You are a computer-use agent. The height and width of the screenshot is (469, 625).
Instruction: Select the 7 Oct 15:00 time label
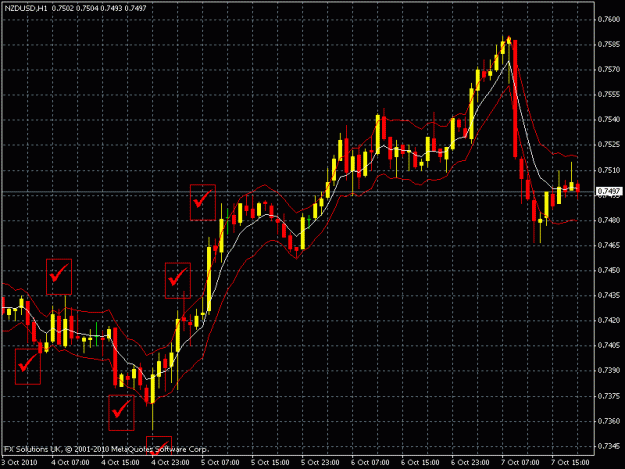pyautogui.click(x=570, y=463)
